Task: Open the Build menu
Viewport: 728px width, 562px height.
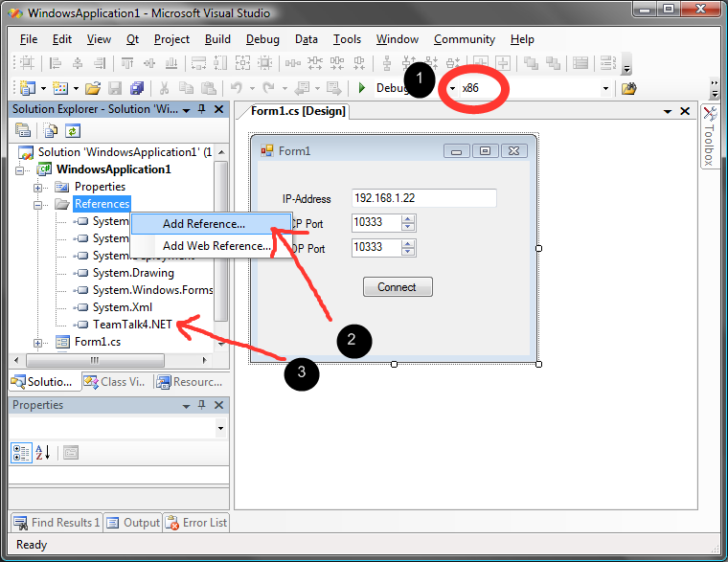Action: coord(217,39)
